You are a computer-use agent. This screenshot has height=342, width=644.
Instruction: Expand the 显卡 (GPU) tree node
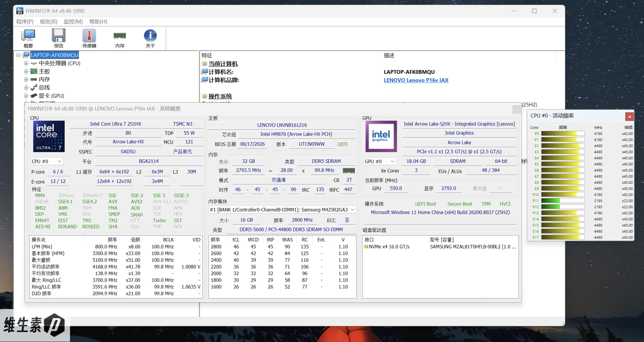(x=26, y=96)
